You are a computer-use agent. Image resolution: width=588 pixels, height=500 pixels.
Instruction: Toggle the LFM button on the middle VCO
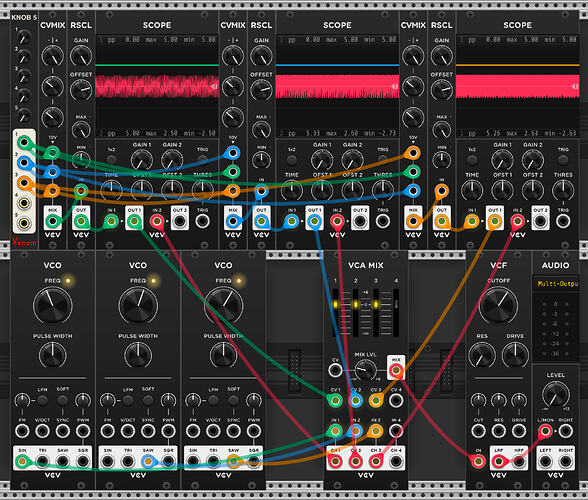click(x=128, y=400)
